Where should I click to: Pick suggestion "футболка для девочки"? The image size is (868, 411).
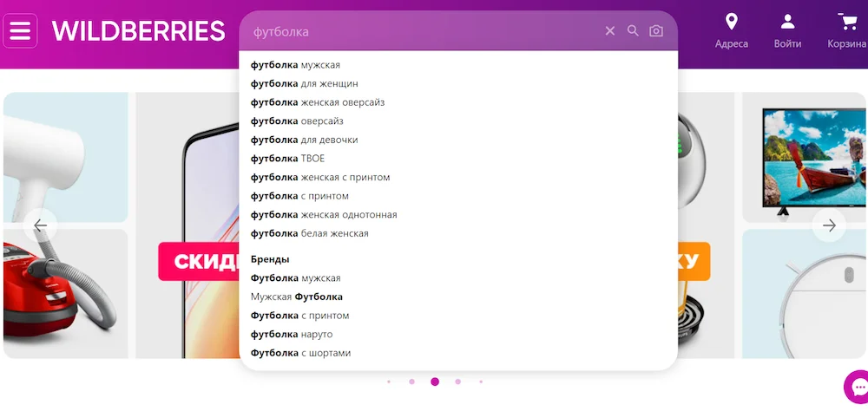click(x=304, y=140)
